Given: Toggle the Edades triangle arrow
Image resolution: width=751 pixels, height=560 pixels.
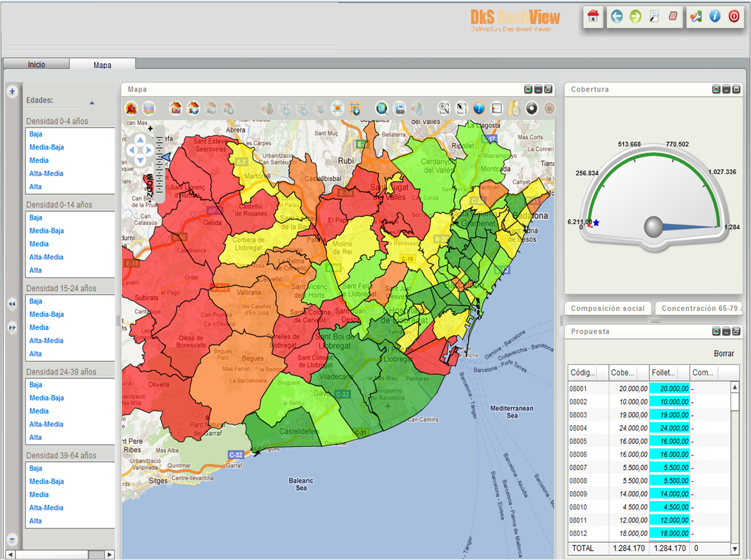Looking at the screenshot, I should 92,102.
